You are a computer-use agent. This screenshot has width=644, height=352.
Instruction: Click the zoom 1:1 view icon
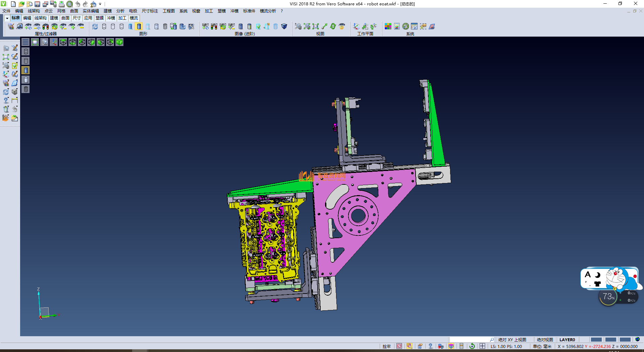click(316, 26)
